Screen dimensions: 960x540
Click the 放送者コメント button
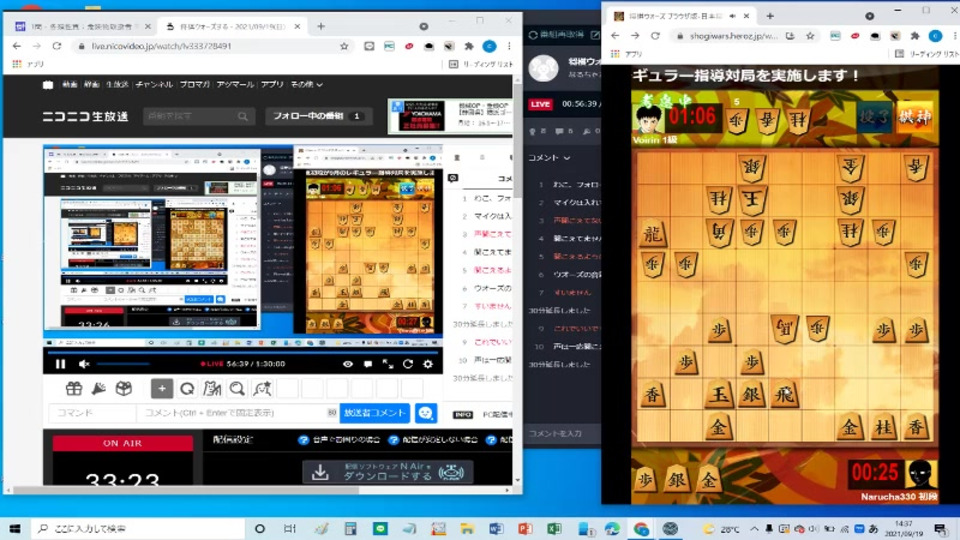point(375,413)
